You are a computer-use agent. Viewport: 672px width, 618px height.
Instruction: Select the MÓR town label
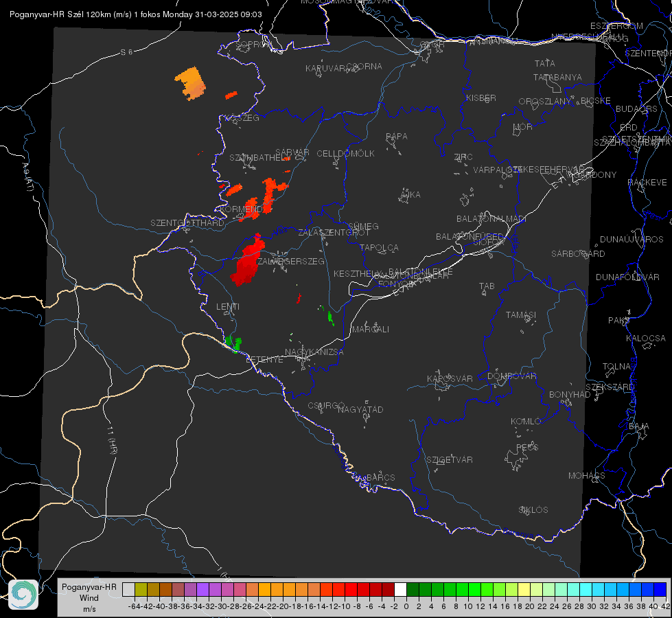pos(523,127)
